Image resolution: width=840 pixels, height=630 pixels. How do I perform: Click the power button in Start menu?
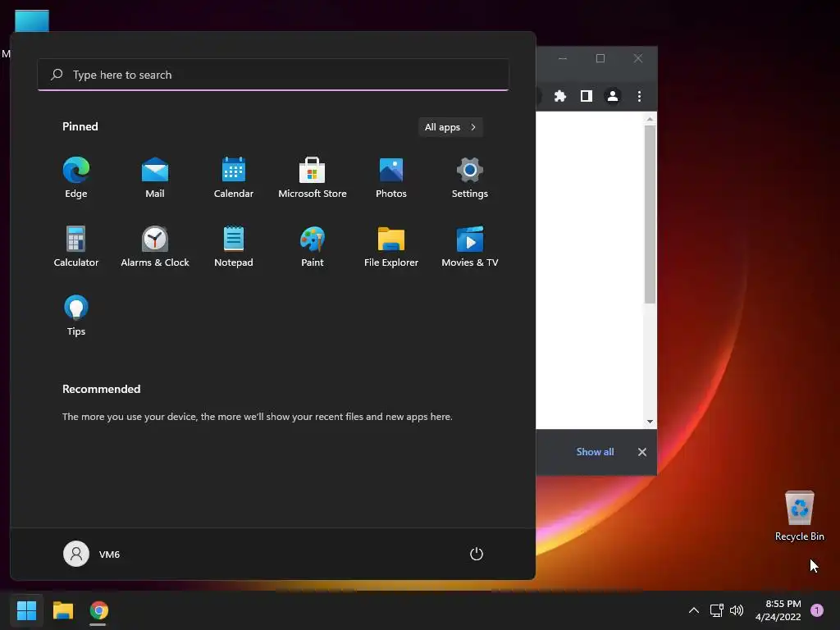click(477, 554)
